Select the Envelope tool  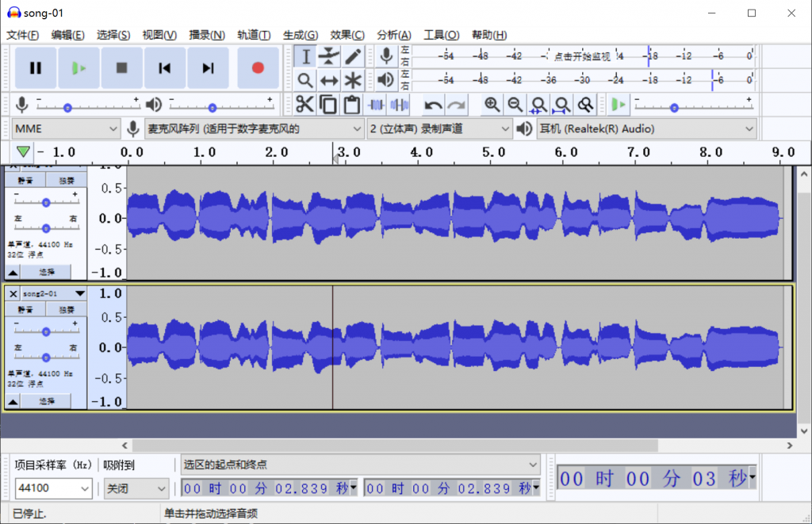coord(328,56)
